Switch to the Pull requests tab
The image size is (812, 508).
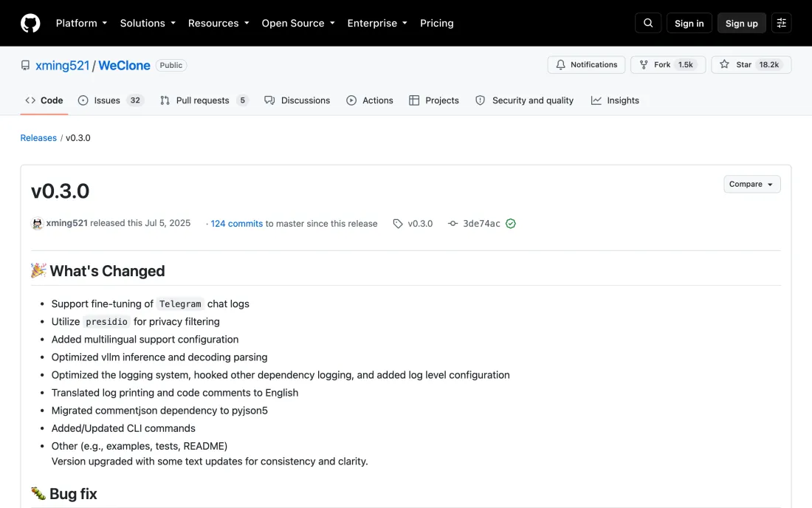[x=204, y=100]
